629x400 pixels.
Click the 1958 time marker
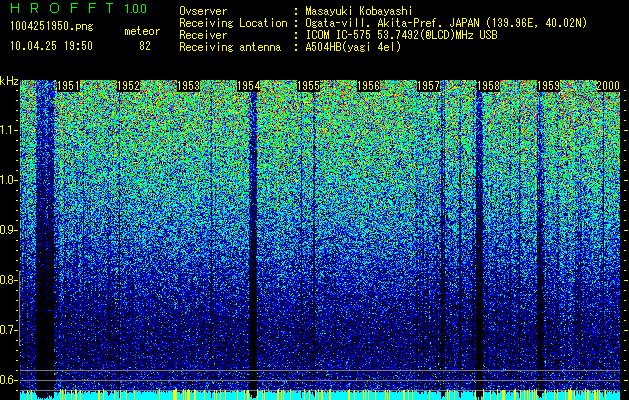tap(488, 86)
